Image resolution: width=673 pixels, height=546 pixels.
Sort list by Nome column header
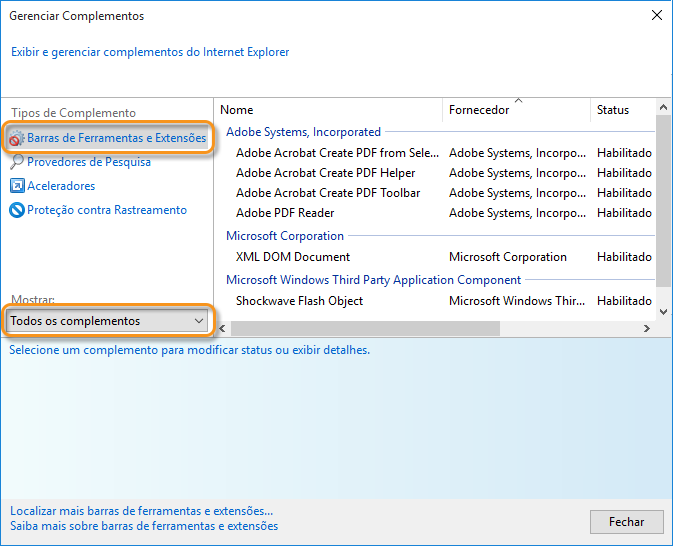point(330,110)
